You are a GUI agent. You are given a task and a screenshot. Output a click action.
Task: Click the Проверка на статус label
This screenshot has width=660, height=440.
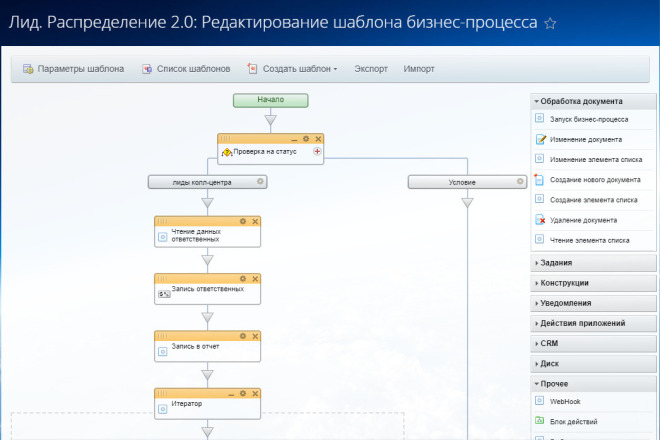pyautogui.click(x=265, y=152)
